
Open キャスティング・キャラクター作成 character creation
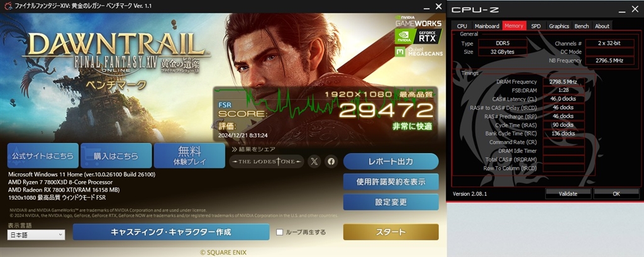coord(171,232)
